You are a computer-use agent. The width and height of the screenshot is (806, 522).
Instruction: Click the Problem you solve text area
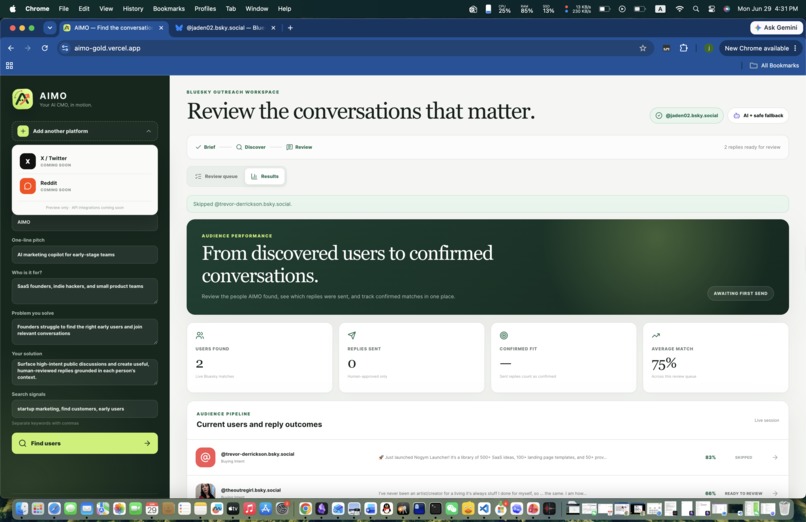(85, 331)
